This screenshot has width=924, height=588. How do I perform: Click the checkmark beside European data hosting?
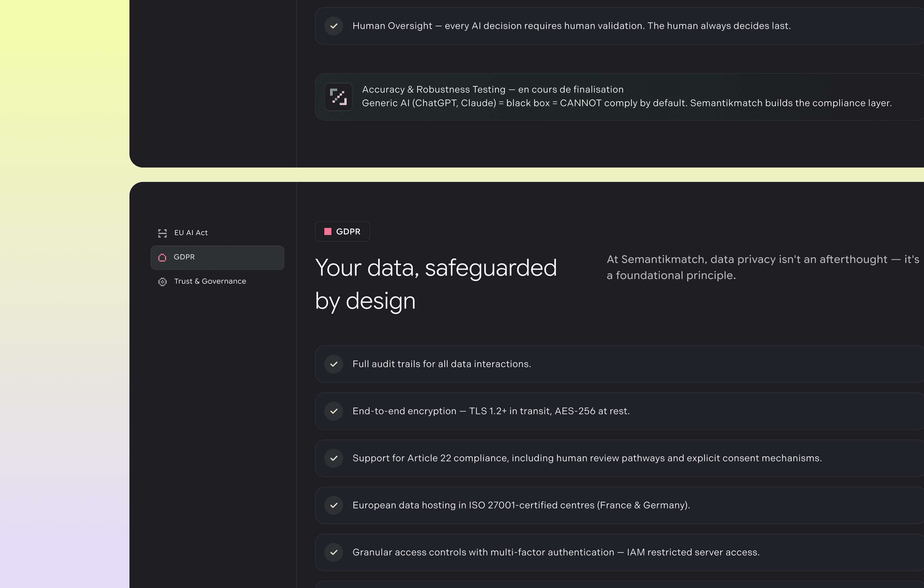coord(333,506)
